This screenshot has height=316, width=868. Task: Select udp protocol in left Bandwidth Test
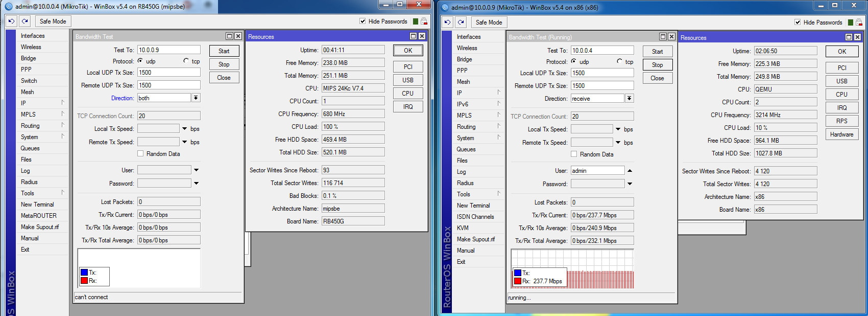coord(140,61)
